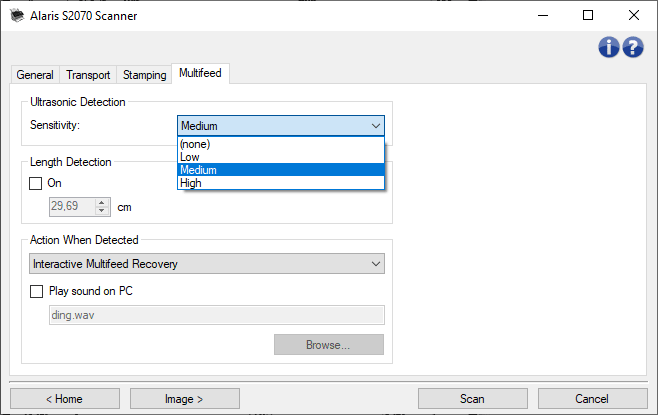Click the Browse... button
This screenshot has height=415, width=658.
[x=329, y=345]
